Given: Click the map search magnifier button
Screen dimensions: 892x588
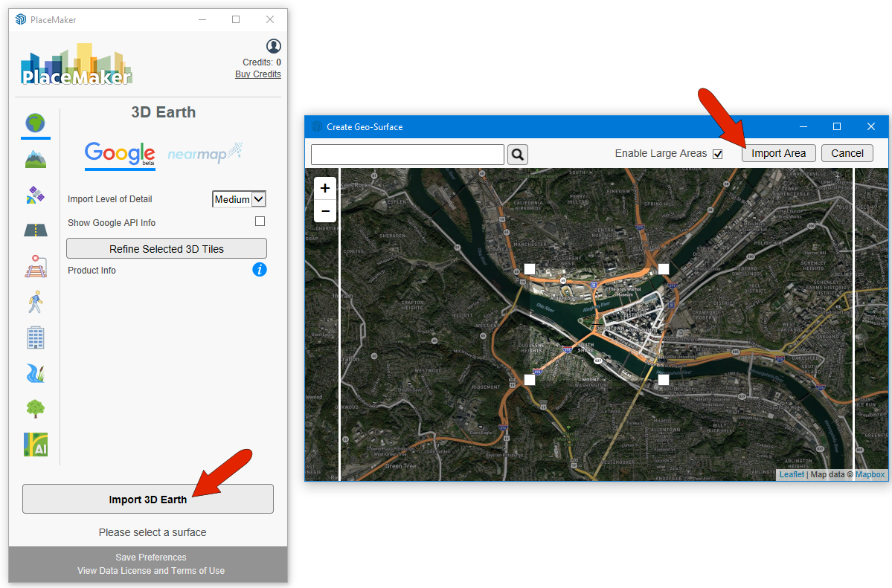Looking at the screenshot, I should coord(518,154).
